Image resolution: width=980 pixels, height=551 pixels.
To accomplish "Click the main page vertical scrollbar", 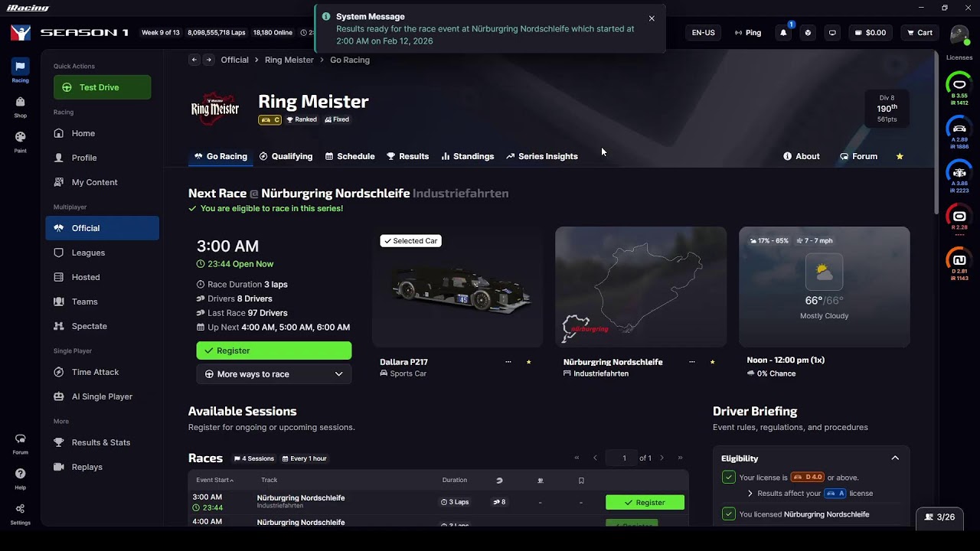I will [938, 133].
